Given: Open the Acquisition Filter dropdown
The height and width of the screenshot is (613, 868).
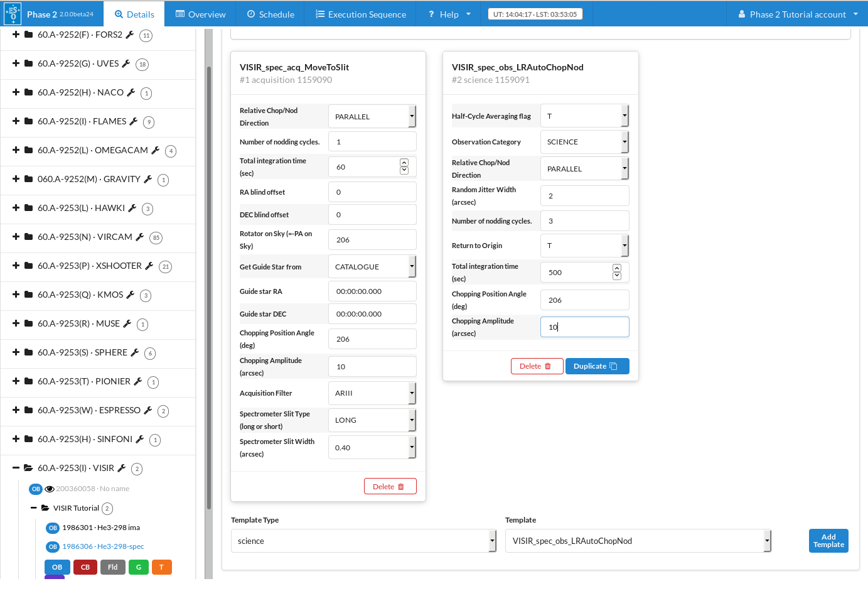Looking at the screenshot, I should pyautogui.click(x=372, y=393).
